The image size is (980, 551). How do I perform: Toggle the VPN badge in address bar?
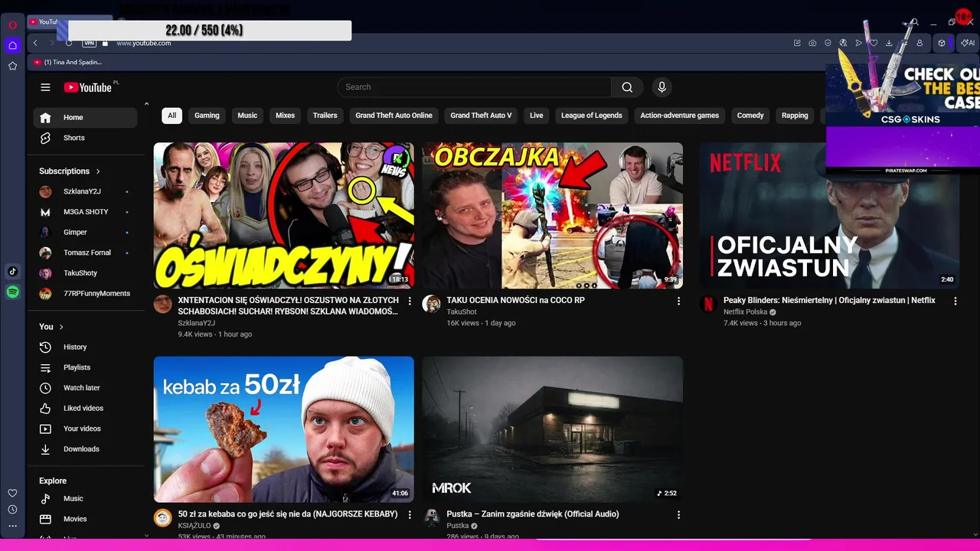tap(89, 43)
